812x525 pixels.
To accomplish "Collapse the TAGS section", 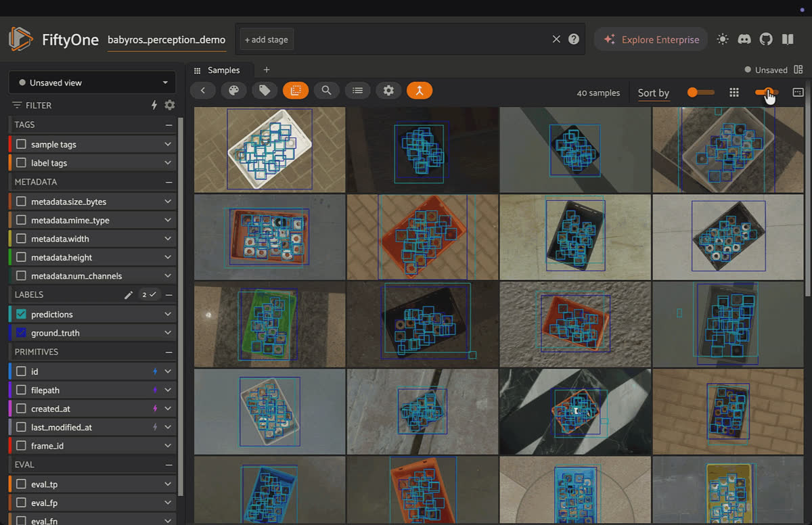I will click(168, 124).
